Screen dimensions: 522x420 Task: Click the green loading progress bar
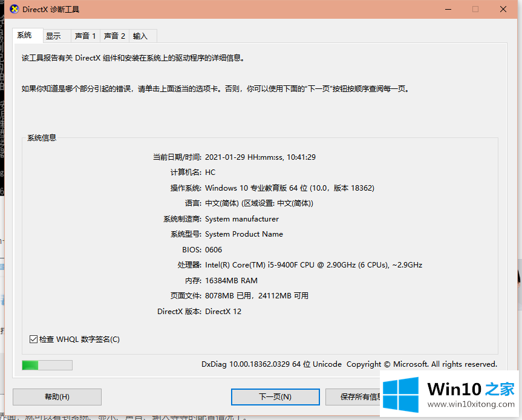[47, 365]
